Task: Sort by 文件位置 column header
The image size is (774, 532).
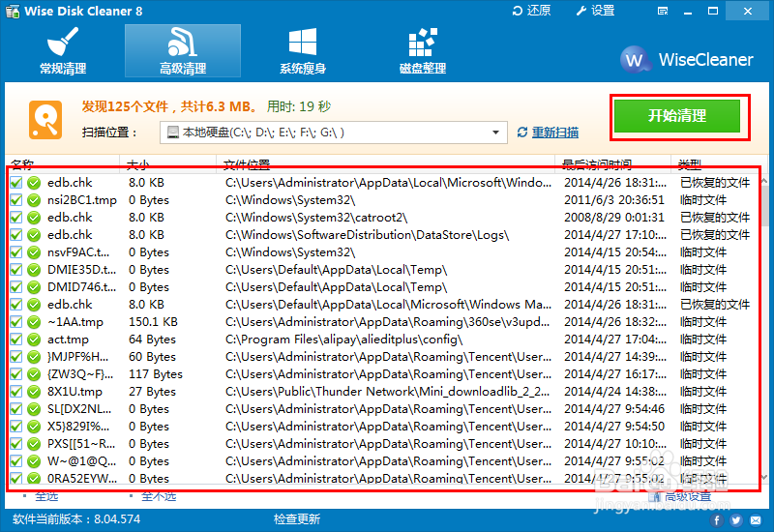Action: [386, 164]
